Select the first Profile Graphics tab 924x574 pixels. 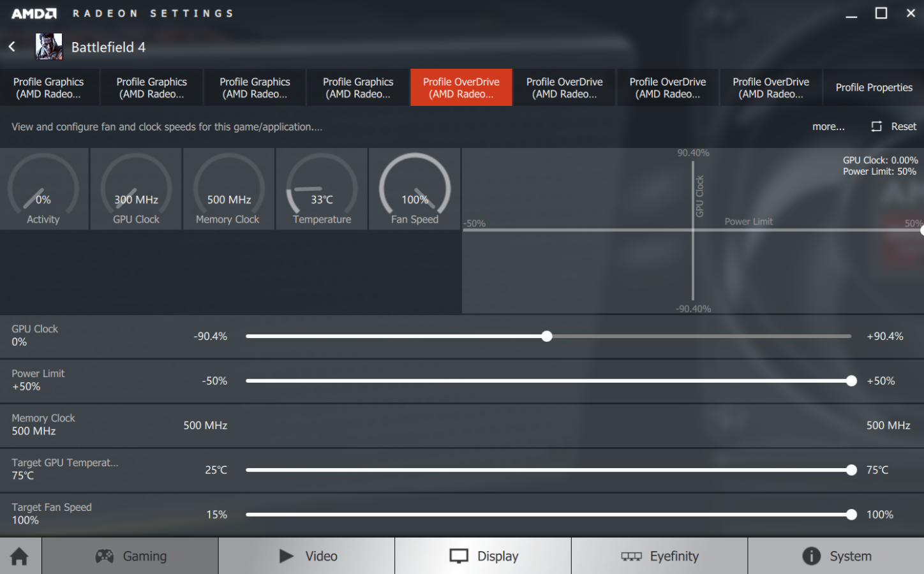point(48,87)
